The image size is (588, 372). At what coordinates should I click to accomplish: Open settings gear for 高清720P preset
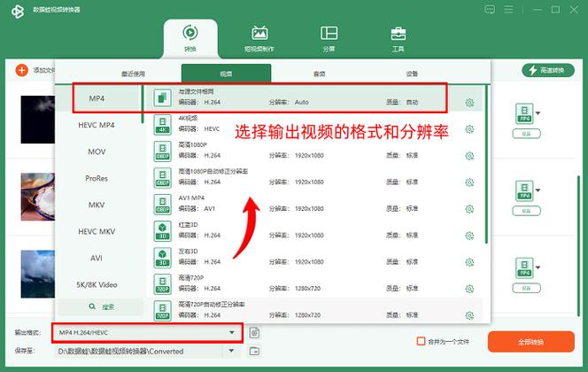pyautogui.click(x=469, y=289)
